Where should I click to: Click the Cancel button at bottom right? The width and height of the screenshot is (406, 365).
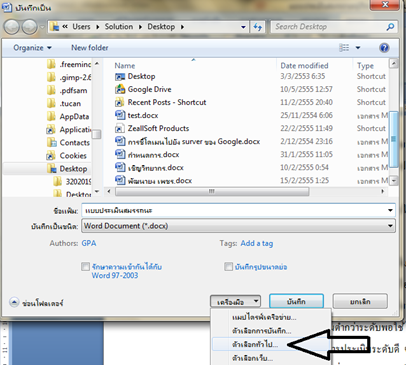(360, 301)
